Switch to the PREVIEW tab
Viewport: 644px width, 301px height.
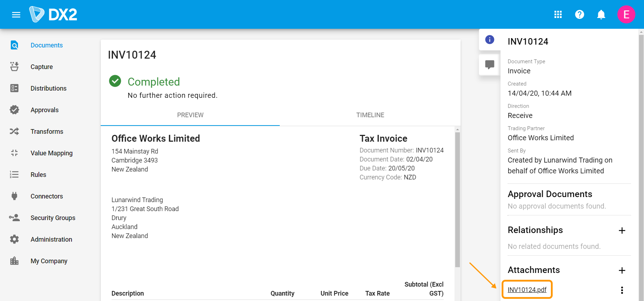(x=190, y=115)
